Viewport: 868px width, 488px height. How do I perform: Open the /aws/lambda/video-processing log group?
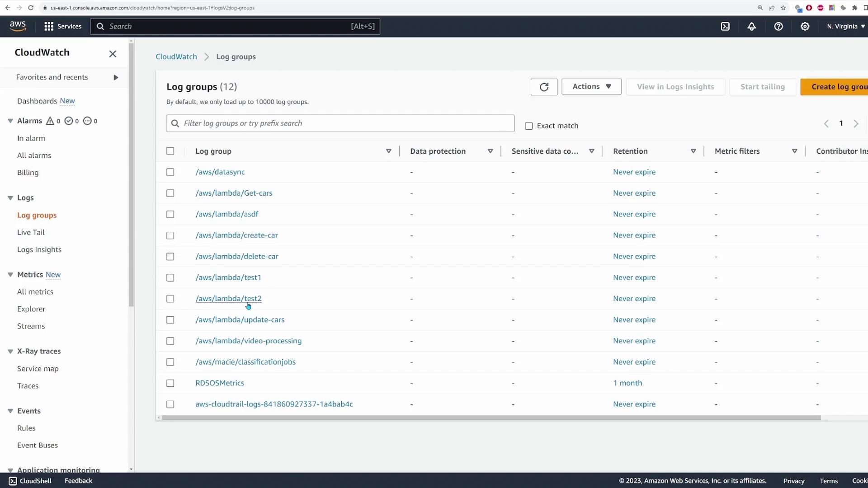pyautogui.click(x=248, y=341)
